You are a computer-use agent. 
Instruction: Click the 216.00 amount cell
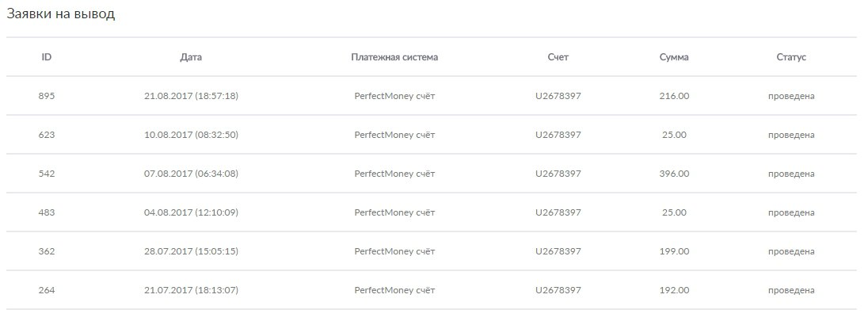674,96
